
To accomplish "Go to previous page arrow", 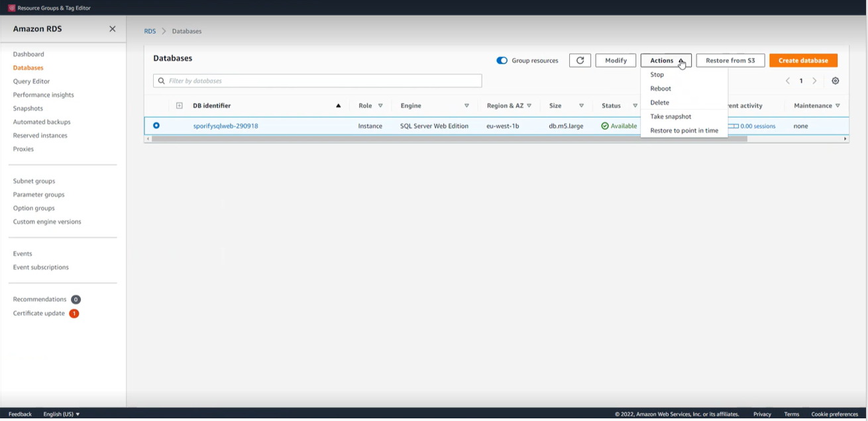I will pos(788,81).
